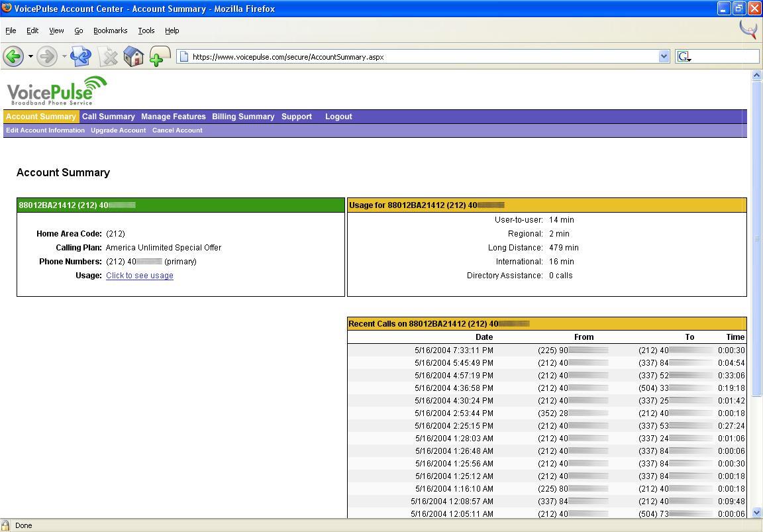
Task: Click the Upgrade Account link
Action: [119, 131]
